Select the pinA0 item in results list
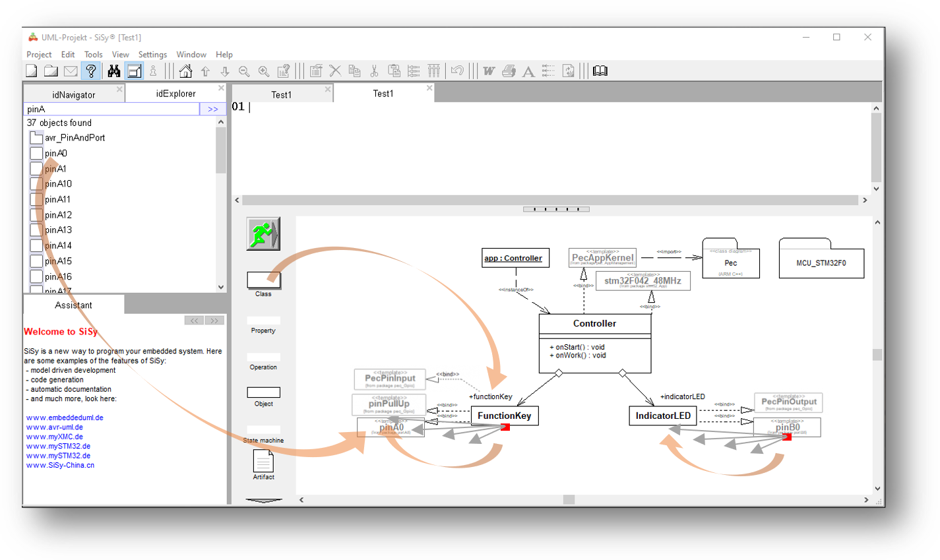 click(56, 153)
